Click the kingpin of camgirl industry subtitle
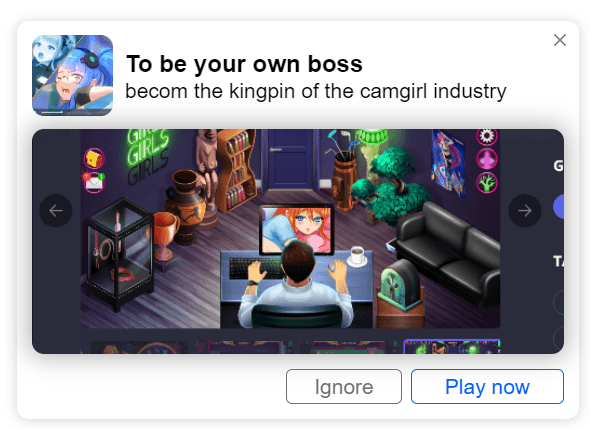Screen dimensions: 590x429 pyautogui.click(x=316, y=91)
